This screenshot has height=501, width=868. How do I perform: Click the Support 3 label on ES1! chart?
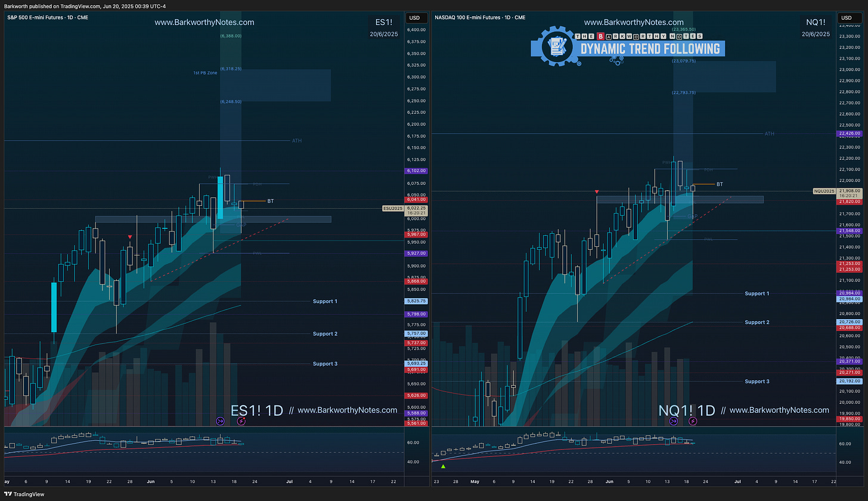point(325,364)
